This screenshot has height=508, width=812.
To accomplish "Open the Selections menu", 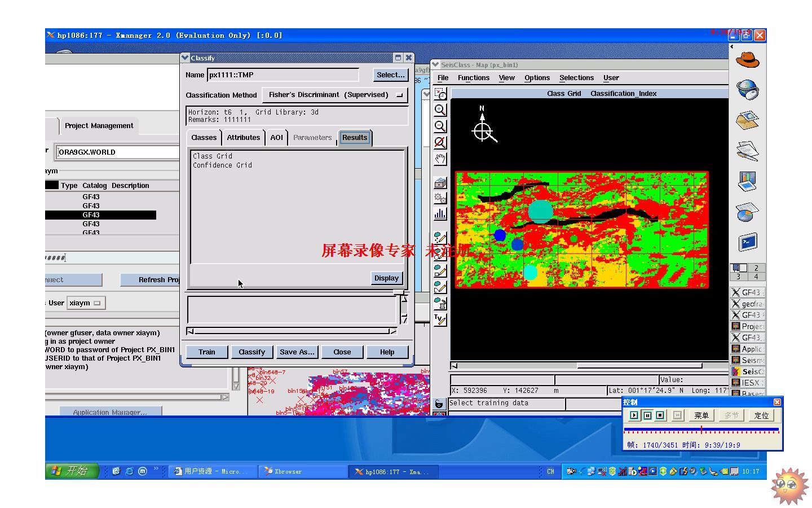I will [576, 78].
